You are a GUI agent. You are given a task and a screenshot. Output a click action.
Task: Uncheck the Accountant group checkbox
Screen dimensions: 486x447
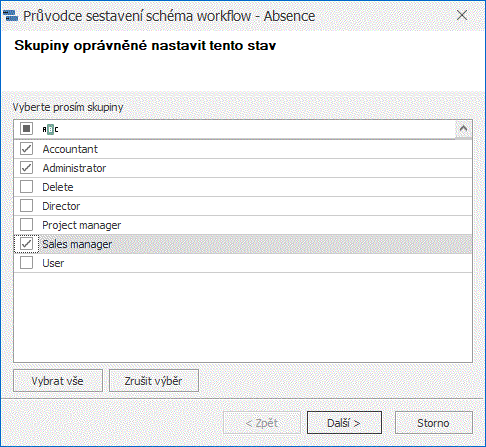click(26, 149)
